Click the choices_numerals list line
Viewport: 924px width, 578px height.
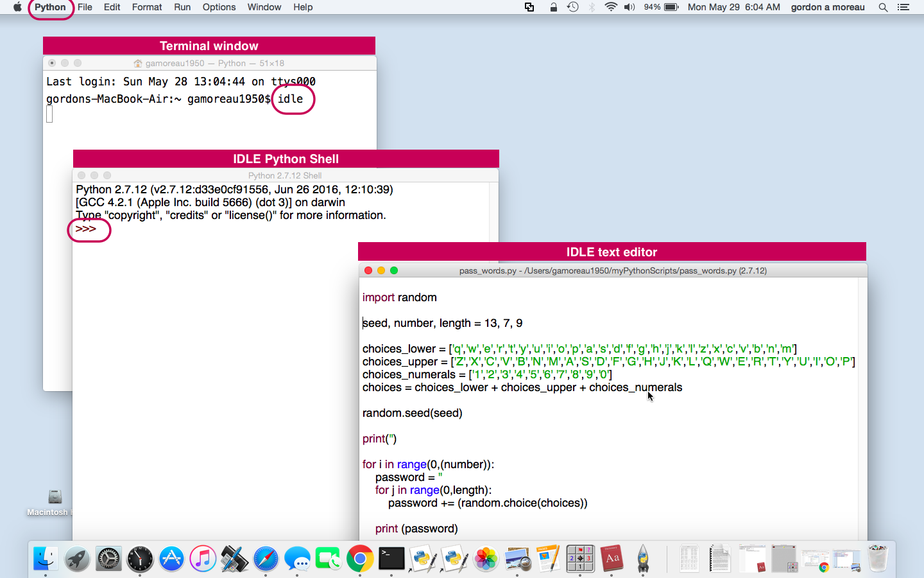488,374
